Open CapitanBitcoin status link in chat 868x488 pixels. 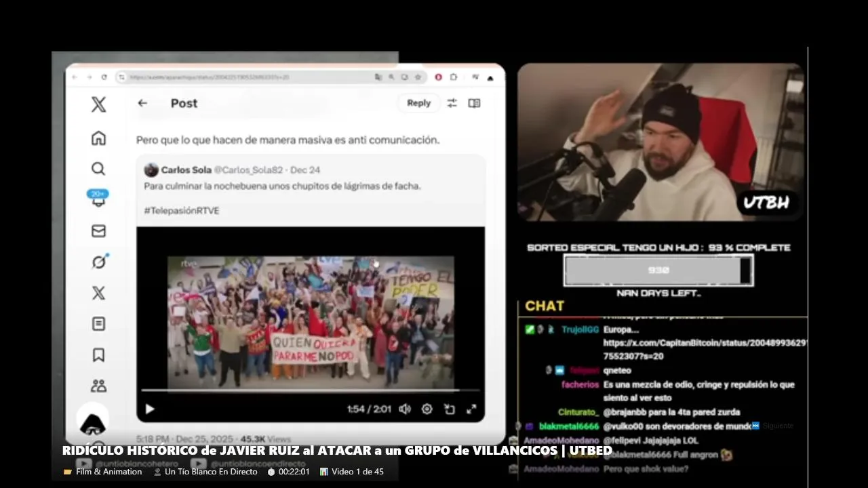[x=705, y=349]
